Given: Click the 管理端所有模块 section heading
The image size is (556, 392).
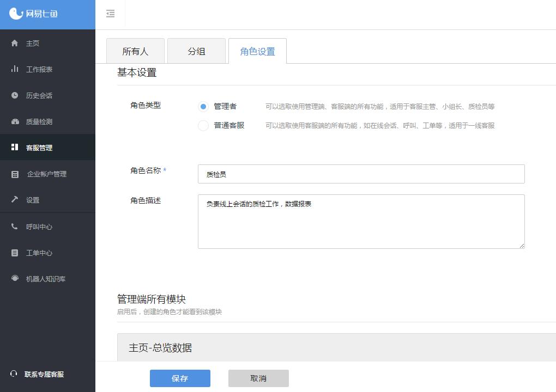Looking at the screenshot, I should (x=152, y=299).
